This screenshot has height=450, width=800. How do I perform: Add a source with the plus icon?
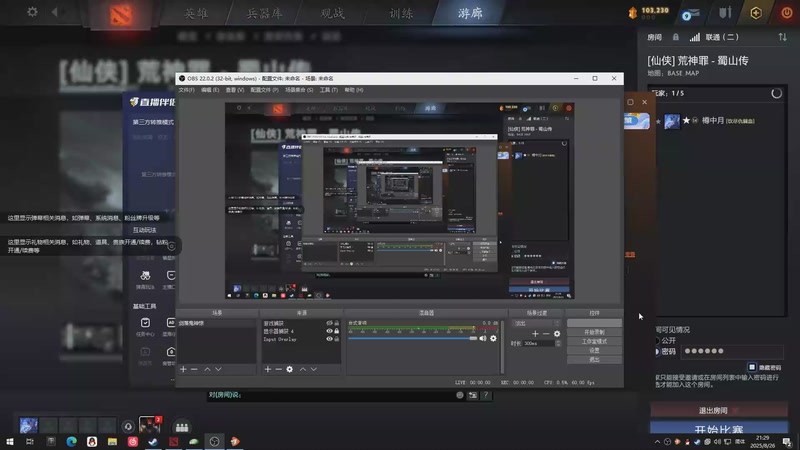(x=267, y=369)
